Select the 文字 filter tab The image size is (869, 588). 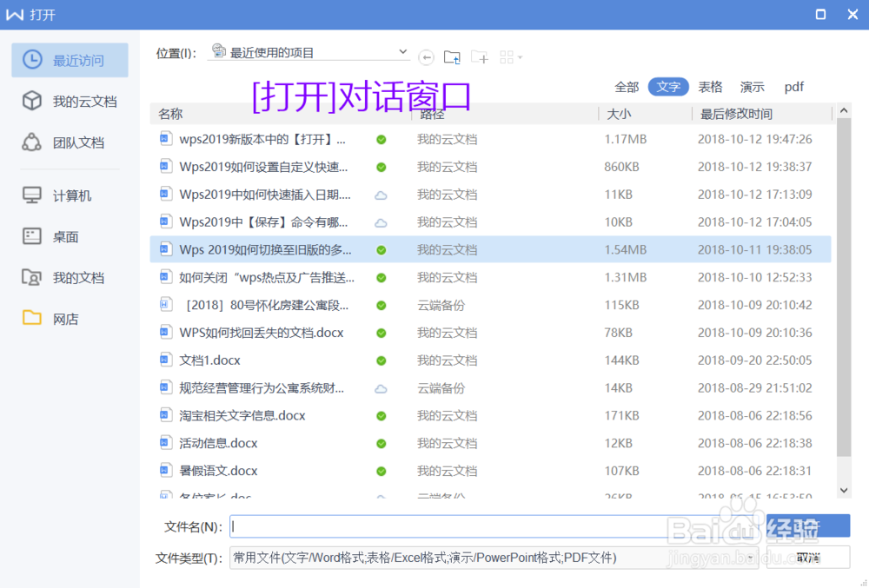point(668,87)
